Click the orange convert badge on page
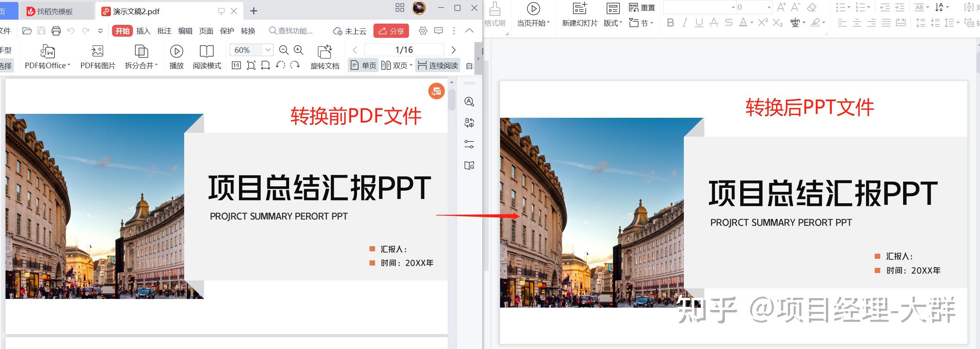Screen dimensions: 980x349 436,91
